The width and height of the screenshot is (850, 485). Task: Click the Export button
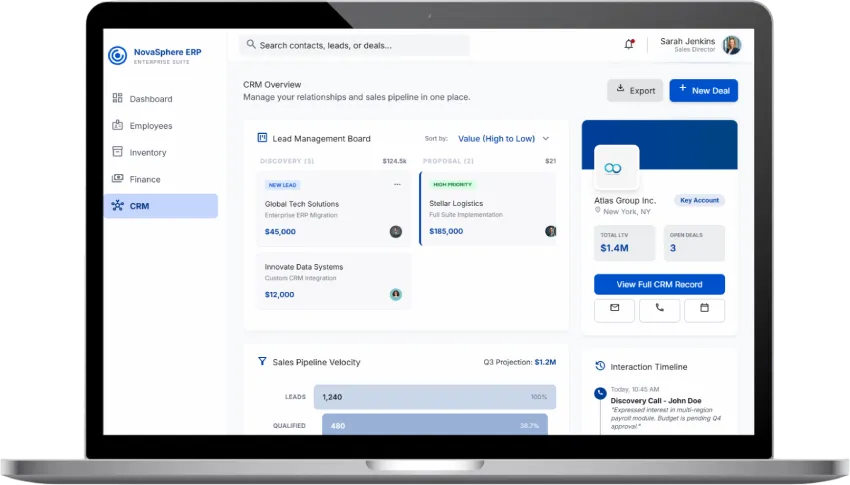pyautogui.click(x=635, y=90)
